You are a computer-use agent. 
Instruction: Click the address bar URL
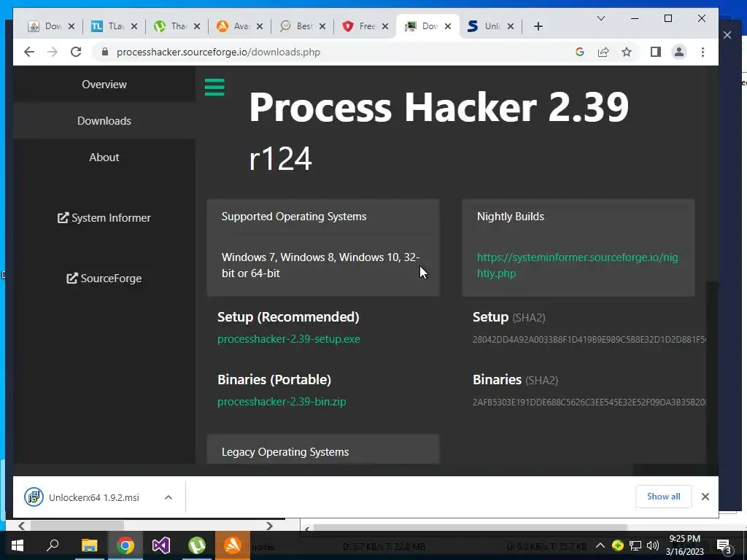218,52
